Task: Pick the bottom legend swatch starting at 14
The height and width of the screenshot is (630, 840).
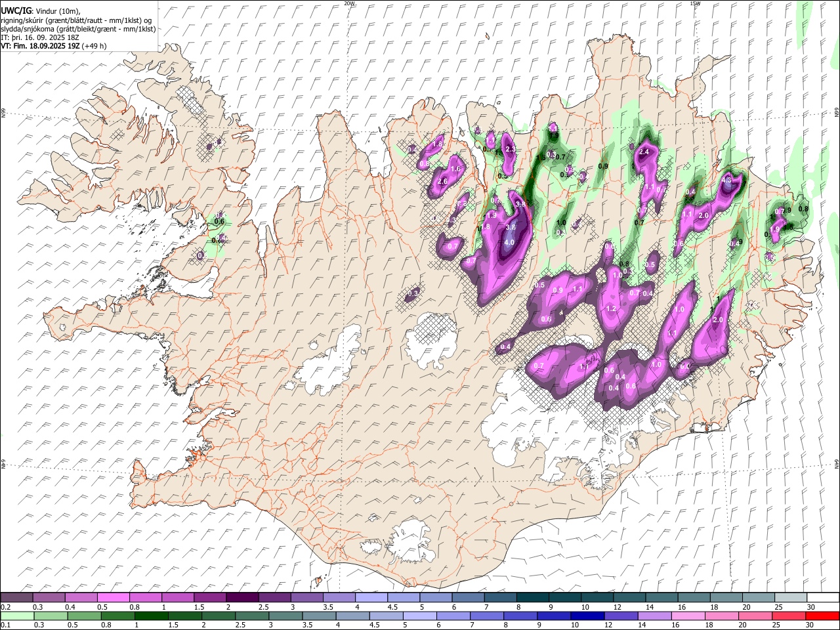Action: (x=654, y=616)
